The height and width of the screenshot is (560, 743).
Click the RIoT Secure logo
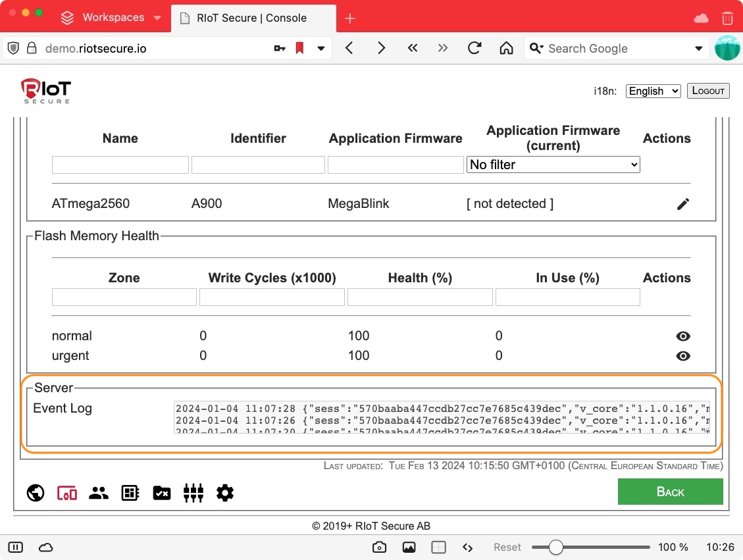coord(45,90)
